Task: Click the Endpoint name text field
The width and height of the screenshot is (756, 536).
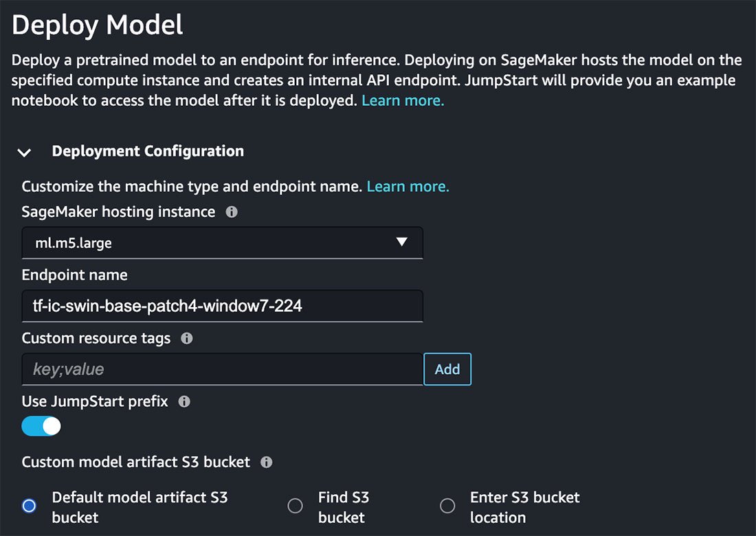Action: (221, 306)
